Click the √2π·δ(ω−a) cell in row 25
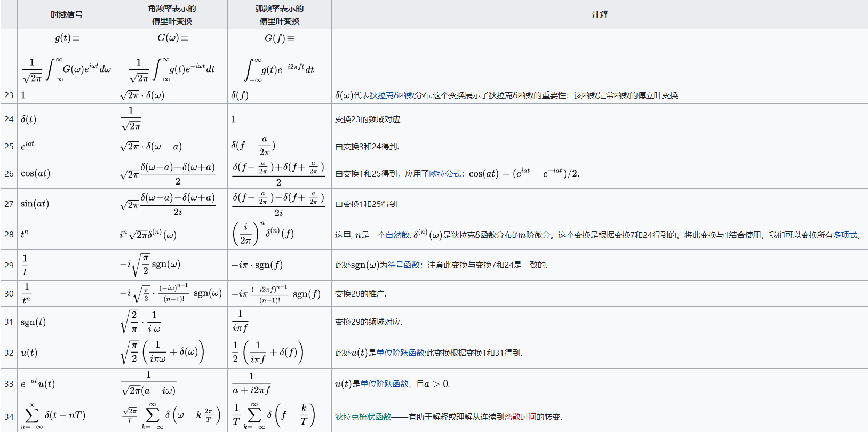This screenshot has width=868, height=432. (x=172, y=146)
